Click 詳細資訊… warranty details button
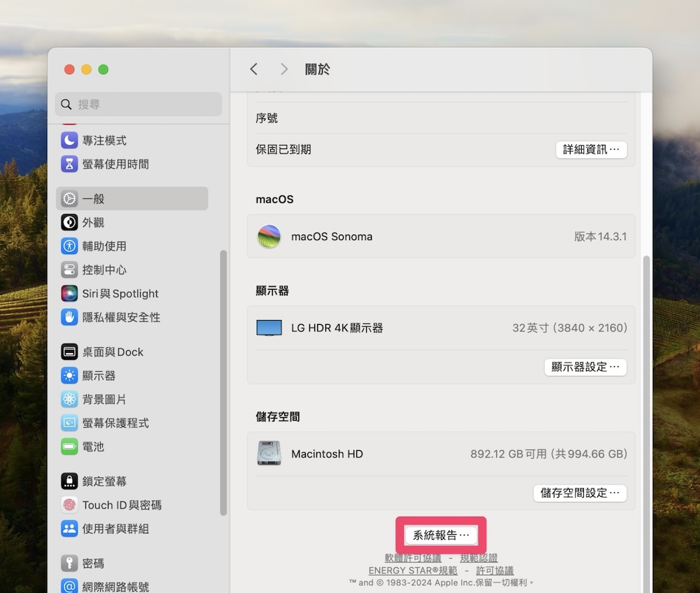The width and height of the screenshot is (700, 593). 591,149
